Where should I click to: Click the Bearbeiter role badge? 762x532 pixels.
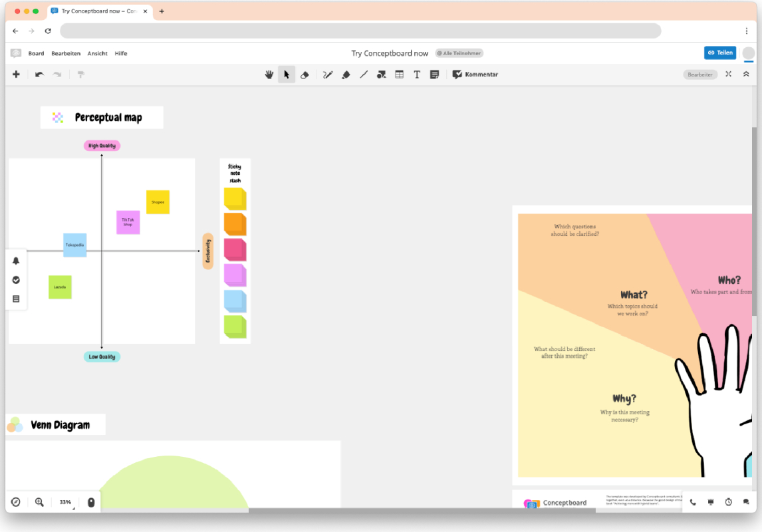(x=699, y=74)
